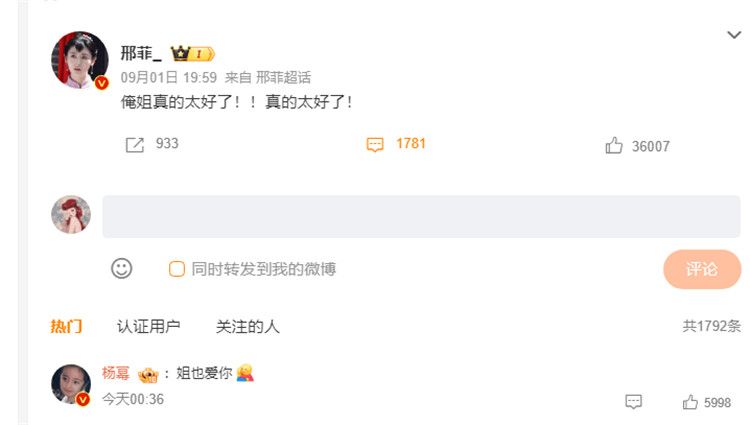750x425 pixels.
Task: Open comments via orange comment icon
Action: 375,144
